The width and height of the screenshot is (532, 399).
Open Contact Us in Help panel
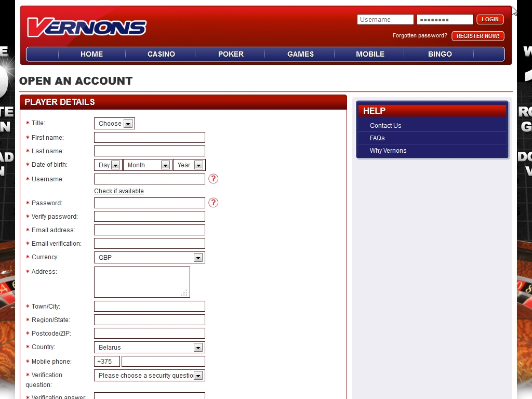[x=385, y=126]
